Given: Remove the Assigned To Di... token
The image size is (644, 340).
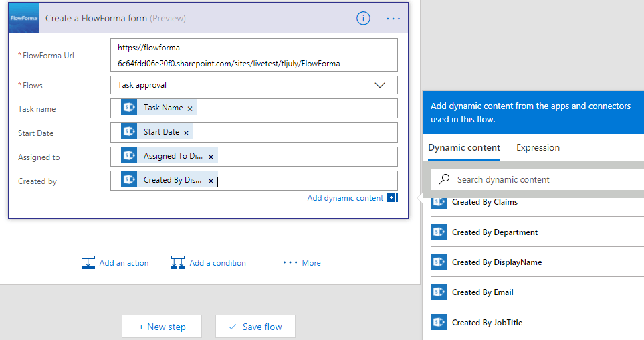Looking at the screenshot, I should tap(211, 157).
